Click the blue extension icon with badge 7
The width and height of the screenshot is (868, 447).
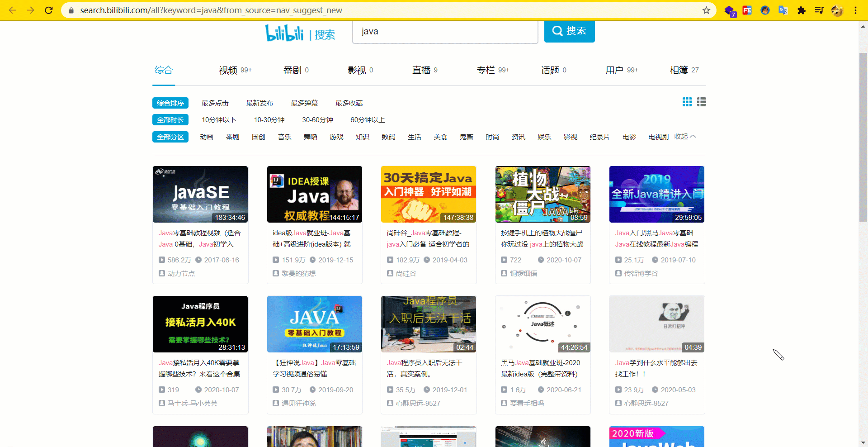click(729, 10)
